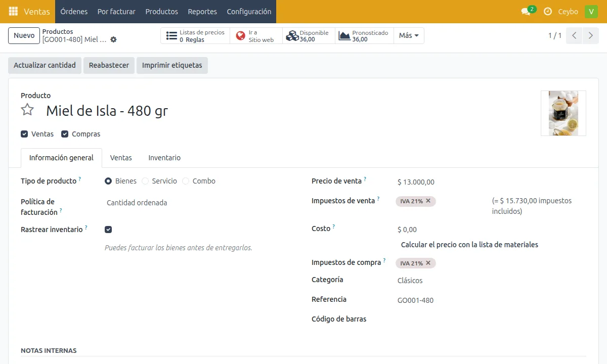This screenshot has width=607, height=364.
Task: Expand the Más dropdown menu
Action: click(409, 36)
